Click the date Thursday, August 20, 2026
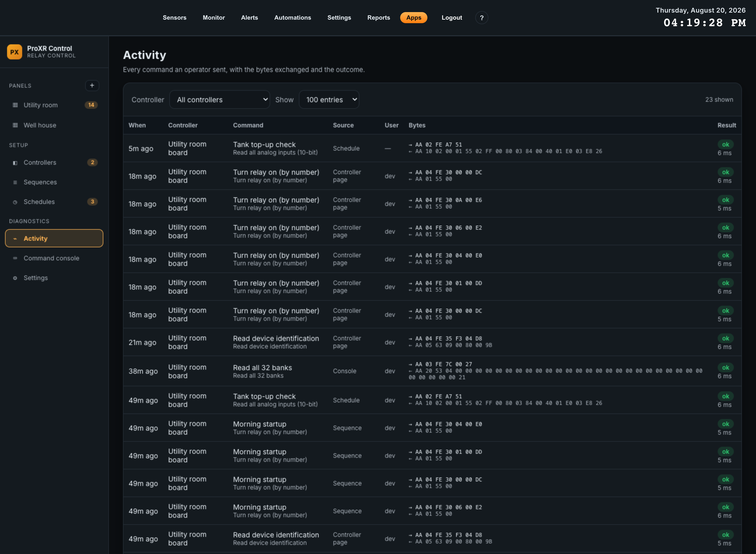 701,10
